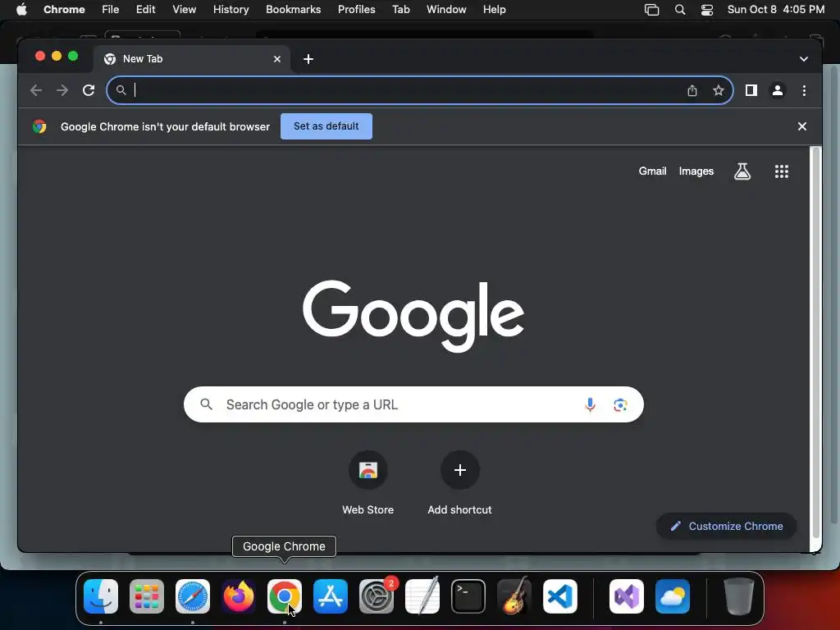The image size is (840, 630).
Task: Open App Store in the Dock
Action: (331, 596)
